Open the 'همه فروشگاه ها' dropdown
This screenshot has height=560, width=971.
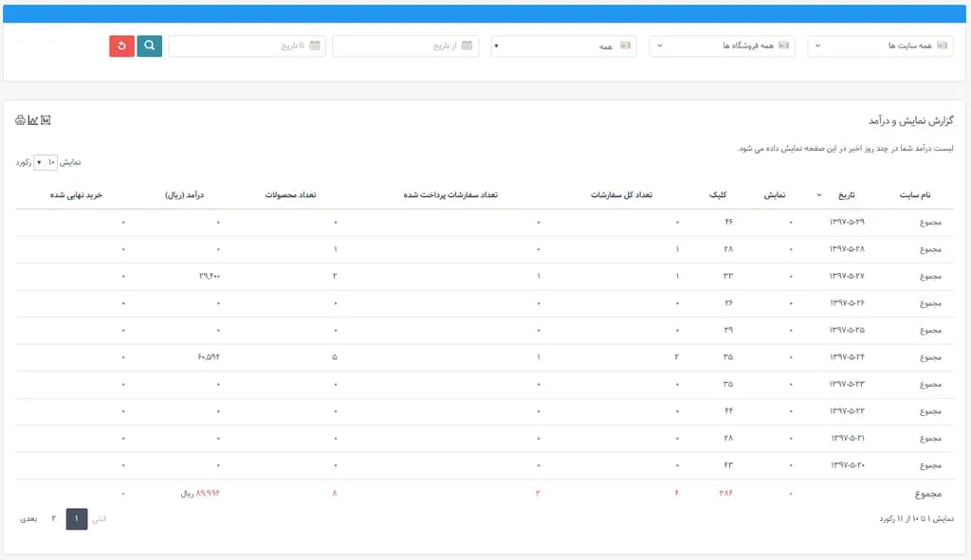(722, 45)
